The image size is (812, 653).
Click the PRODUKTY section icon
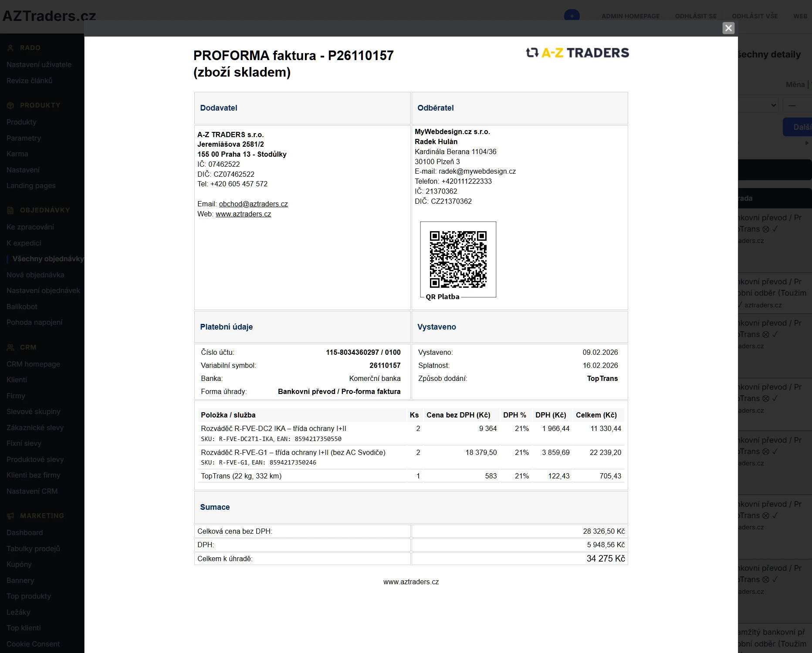10,105
